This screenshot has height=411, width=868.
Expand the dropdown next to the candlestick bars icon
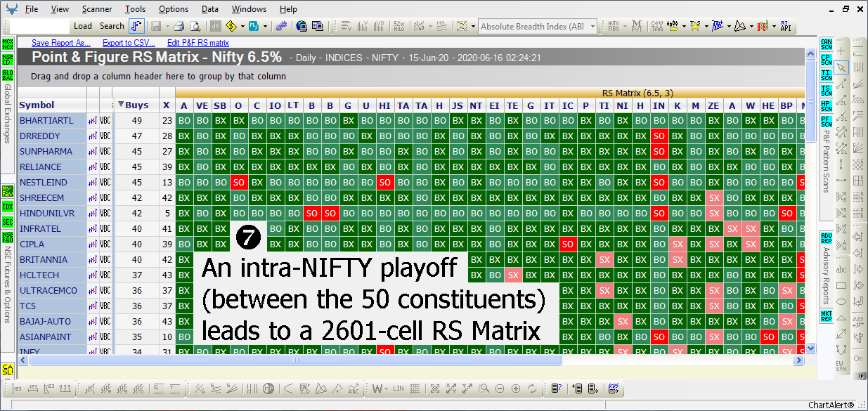(x=683, y=26)
